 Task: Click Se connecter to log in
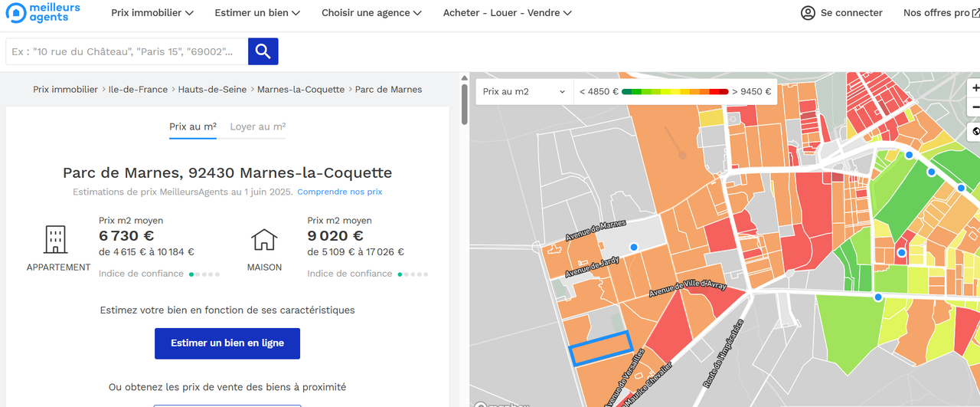(x=851, y=13)
